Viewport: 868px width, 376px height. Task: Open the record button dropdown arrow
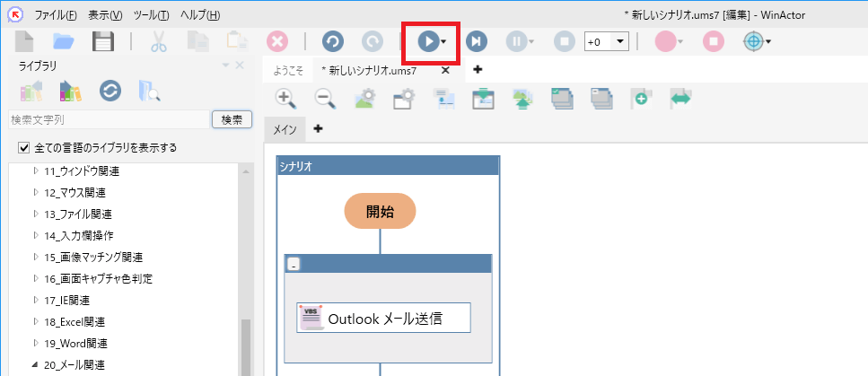[680, 41]
